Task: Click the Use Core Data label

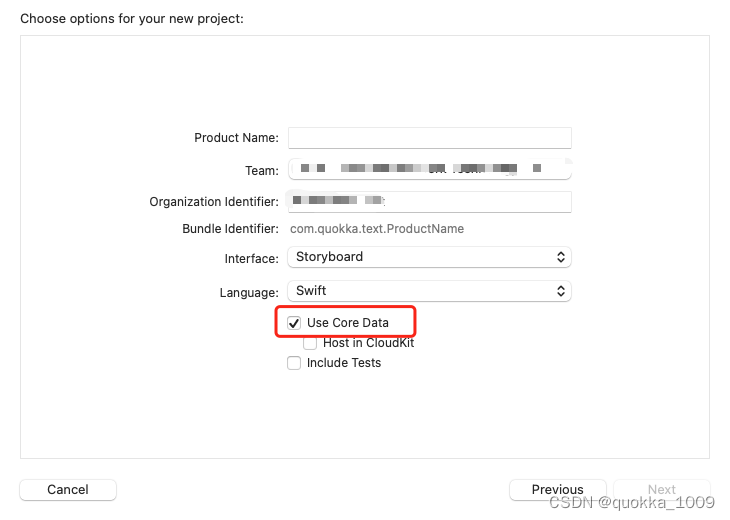Action: [347, 323]
